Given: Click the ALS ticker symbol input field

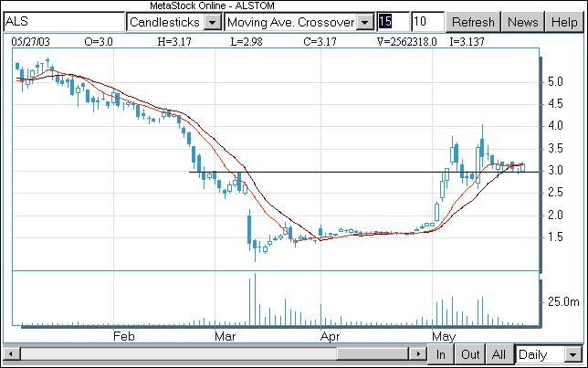Looking at the screenshot, I should [x=64, y=22].
